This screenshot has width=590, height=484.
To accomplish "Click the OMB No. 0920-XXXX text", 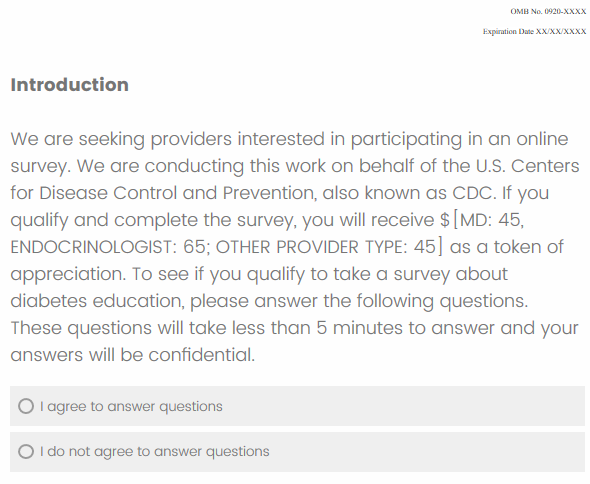I will tap(548, 12).
